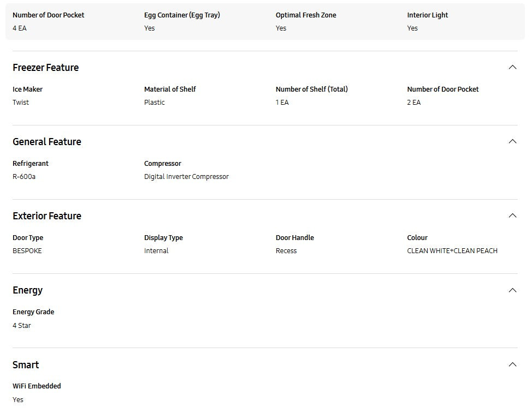Image resolution: width=532 pixels, height=413 pixels.
Task: Collapse Freezer Feature section using its chevron
Action: pyautogui.click(x=512, y=67)
